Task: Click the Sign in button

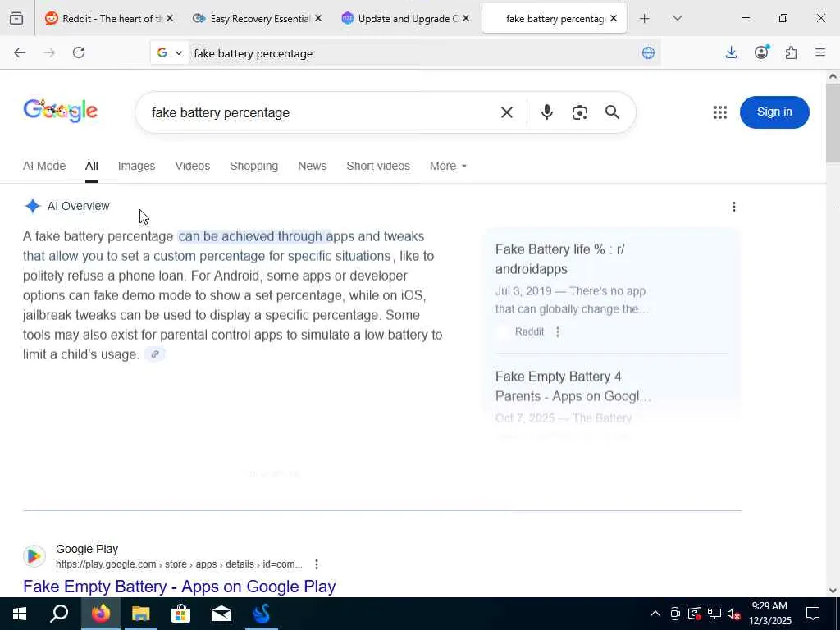Action: pyautogui.click(x=774, y=112)
